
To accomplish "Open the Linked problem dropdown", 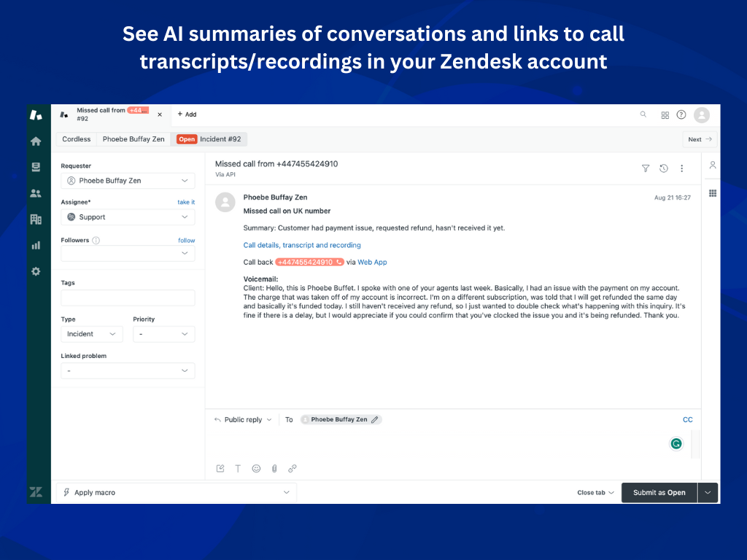I will tap(128, 370).
